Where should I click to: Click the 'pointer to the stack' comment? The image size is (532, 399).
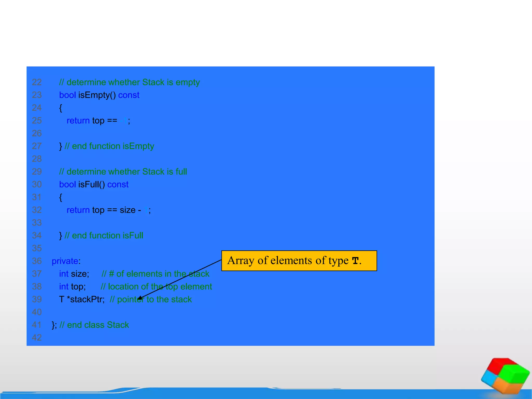click(151, 299)
